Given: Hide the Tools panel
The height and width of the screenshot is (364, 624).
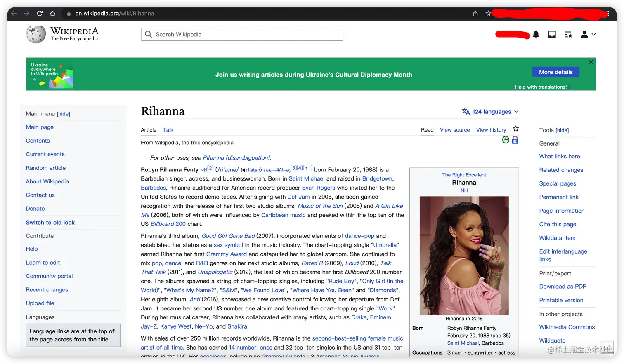Looking at the screenshot, I should point(562,130).
